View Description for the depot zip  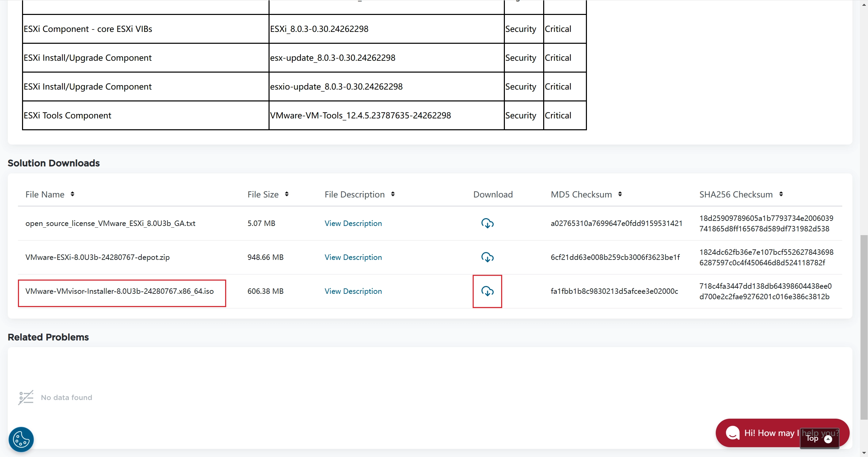click(353, 257)
